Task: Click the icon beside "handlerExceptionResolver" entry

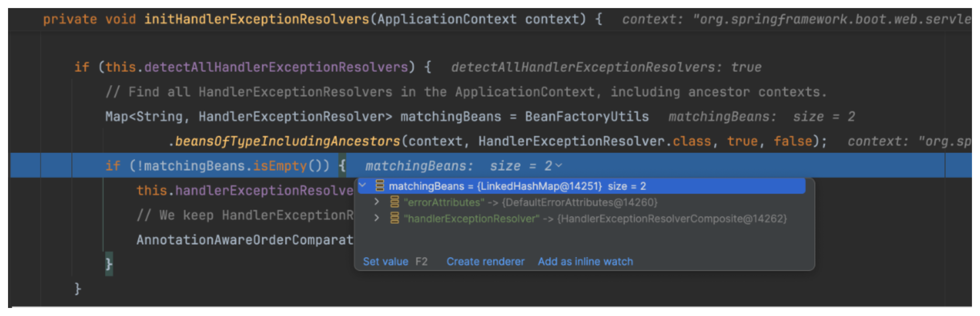Action: [x=395, y=218]
